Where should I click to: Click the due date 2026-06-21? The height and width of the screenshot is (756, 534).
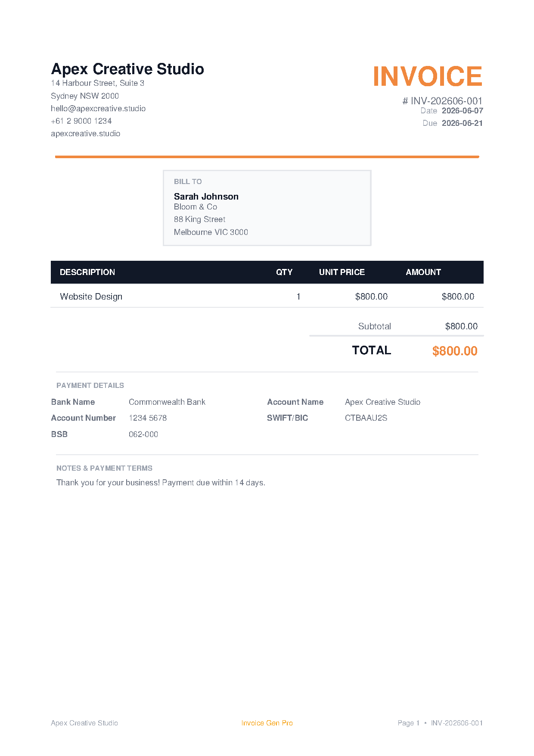(463, 123)
